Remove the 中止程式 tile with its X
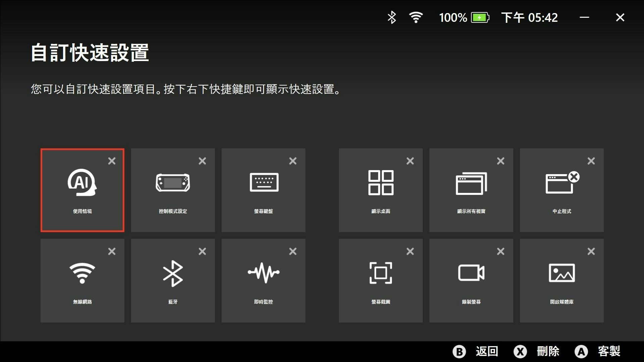Screen dimensions: 644x362 591,161
